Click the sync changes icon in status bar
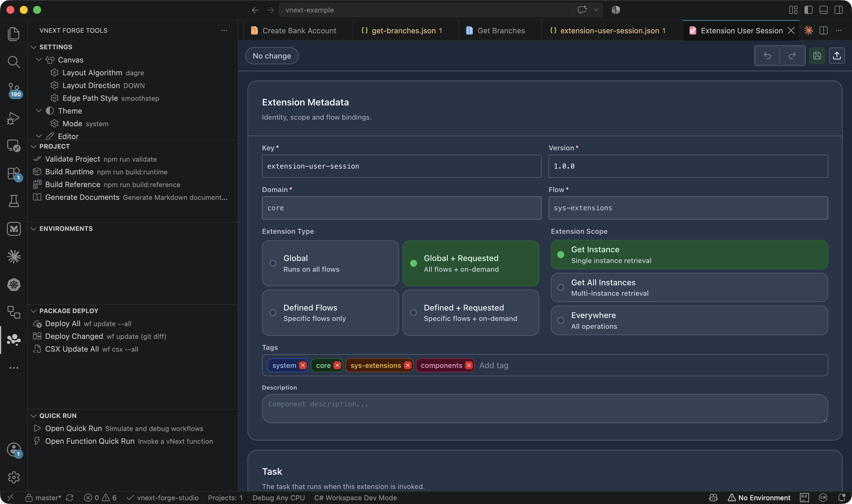 (x=70, y=498)
